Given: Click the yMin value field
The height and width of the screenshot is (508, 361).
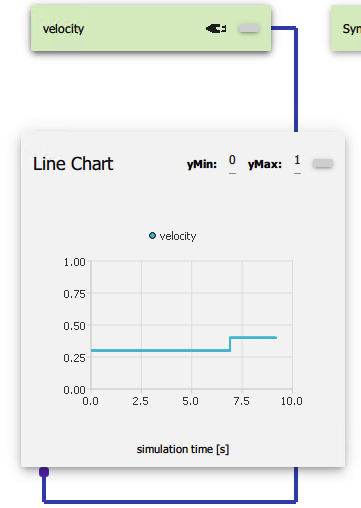Looking at the screenshot, I should tap(232, 163).
